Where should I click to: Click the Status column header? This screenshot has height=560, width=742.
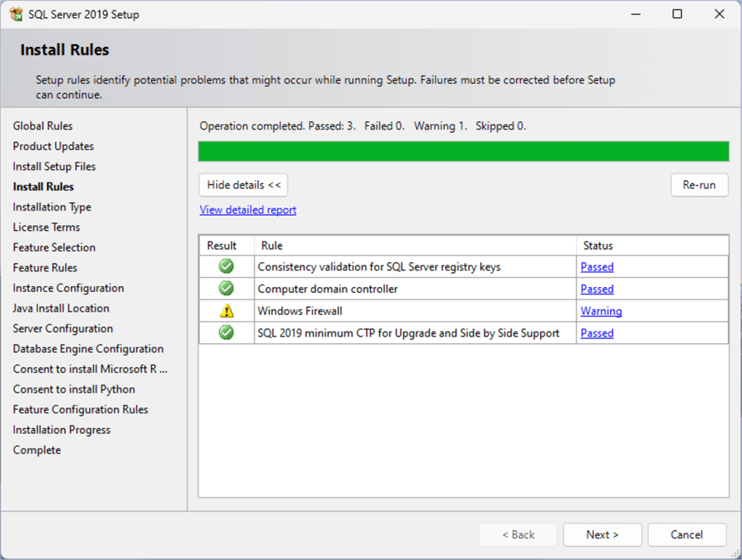[652, 246]
